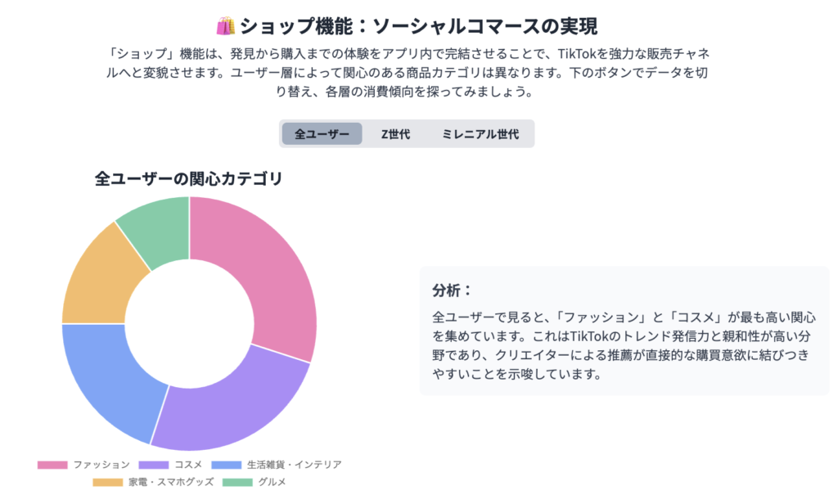This screenshot has width=838, height=504.
Task: Toggle the ファッション legend label
Action: 101,465
